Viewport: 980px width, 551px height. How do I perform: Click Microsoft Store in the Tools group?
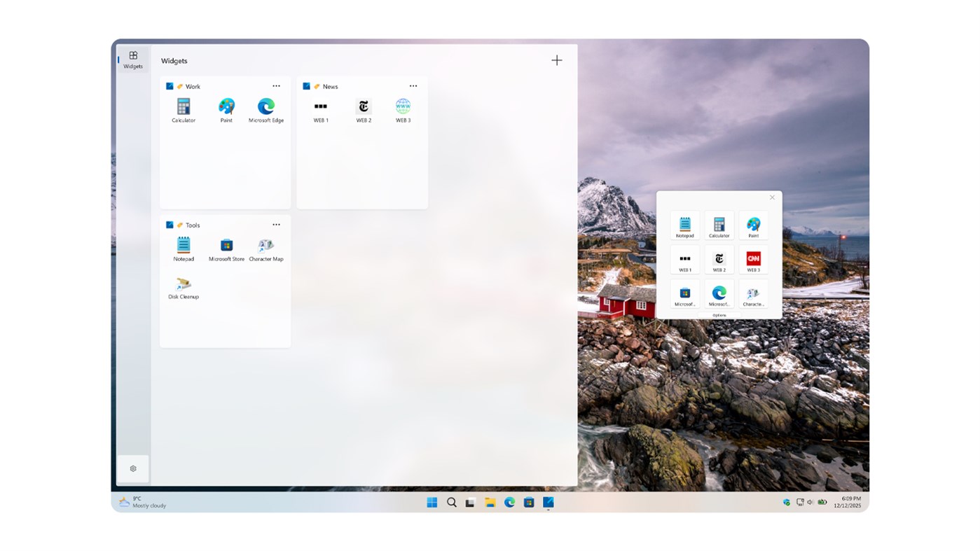click(x=226, y=245)
